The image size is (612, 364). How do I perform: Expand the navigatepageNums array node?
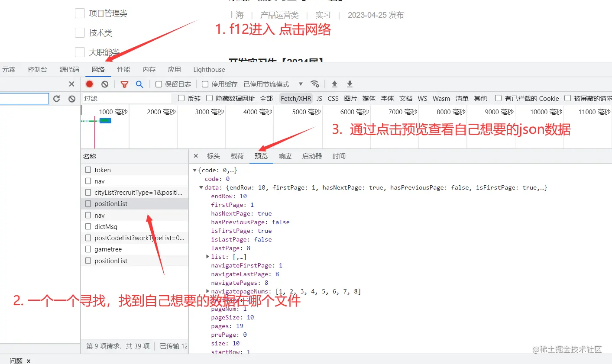[208, 291]
